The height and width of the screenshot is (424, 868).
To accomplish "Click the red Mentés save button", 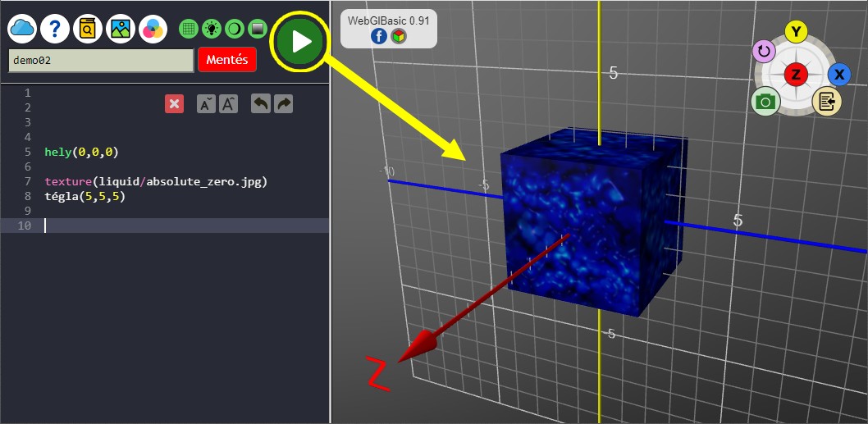I will pyautogui.click(x=227, y=60).
